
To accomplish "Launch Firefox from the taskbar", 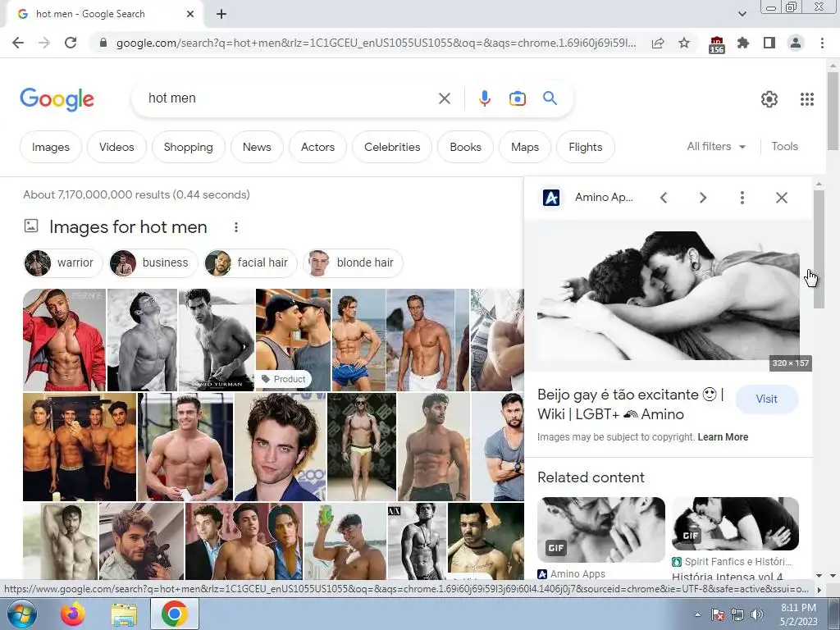I will 72,614.
